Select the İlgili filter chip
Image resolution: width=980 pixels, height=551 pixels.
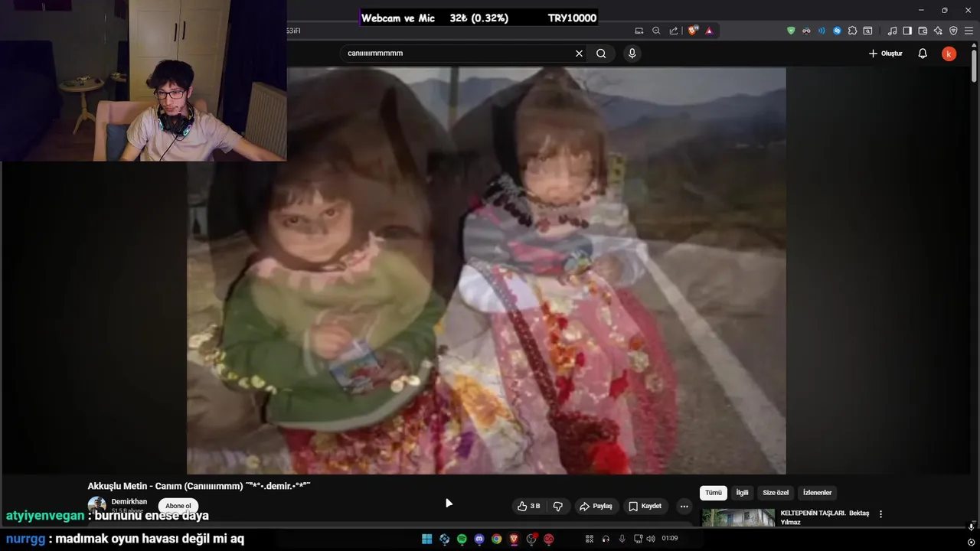pos(742,493)
